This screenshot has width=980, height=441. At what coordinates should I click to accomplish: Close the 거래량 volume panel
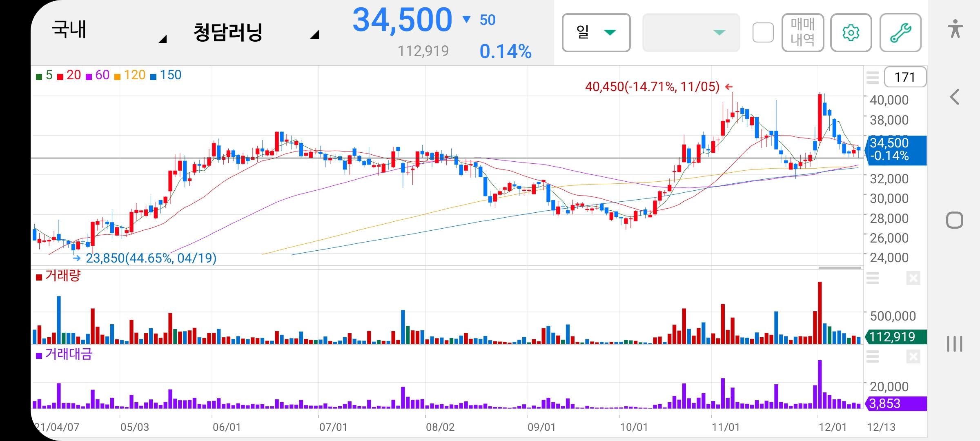tap(913, 278)
